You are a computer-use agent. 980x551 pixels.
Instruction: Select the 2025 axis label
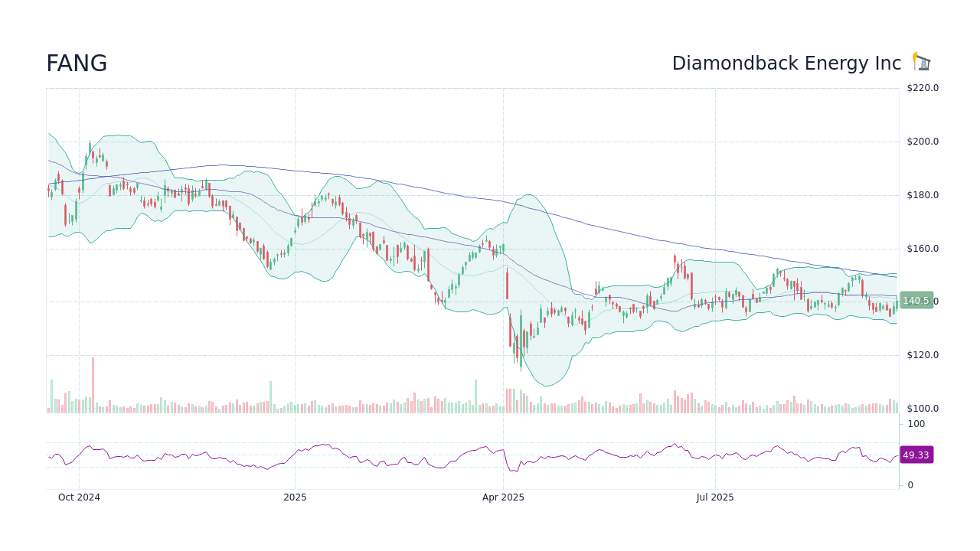pos(296,497)
